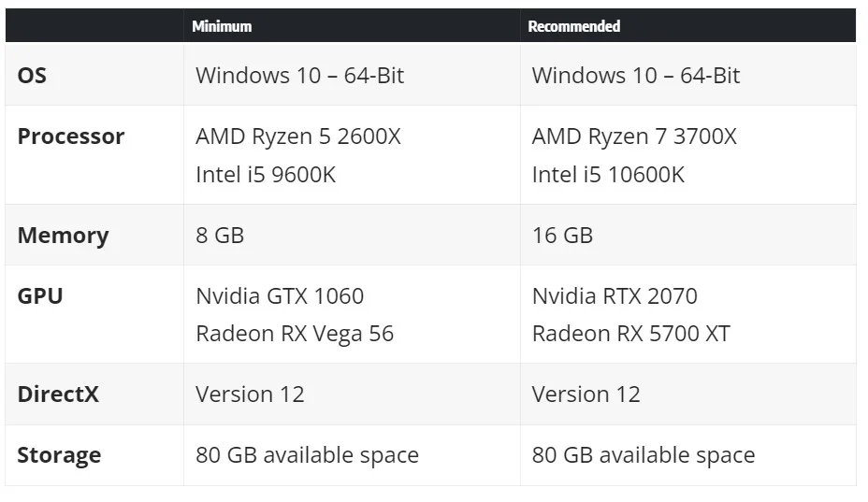Click the Radeon RX Vega 56 text
This screenshot has height=502, width=868.
[x=295, y=335]
